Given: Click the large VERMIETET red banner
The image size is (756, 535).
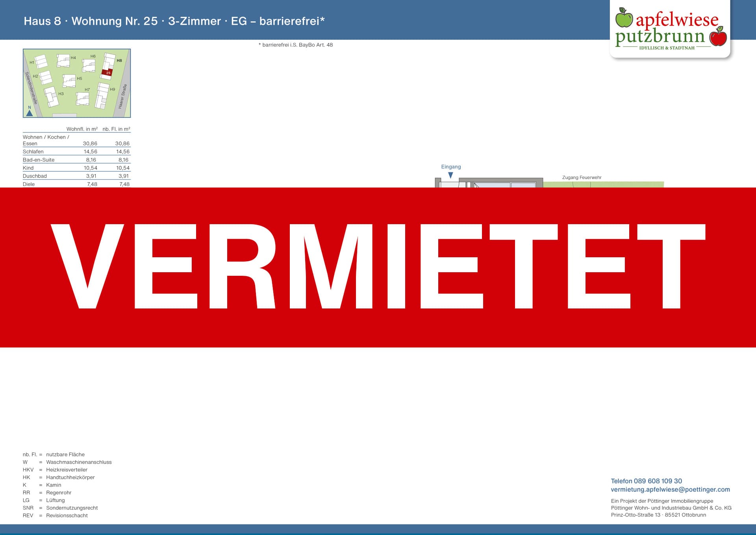Looking at the screenshot, I should pyautogui.click(x=378, y=267).
